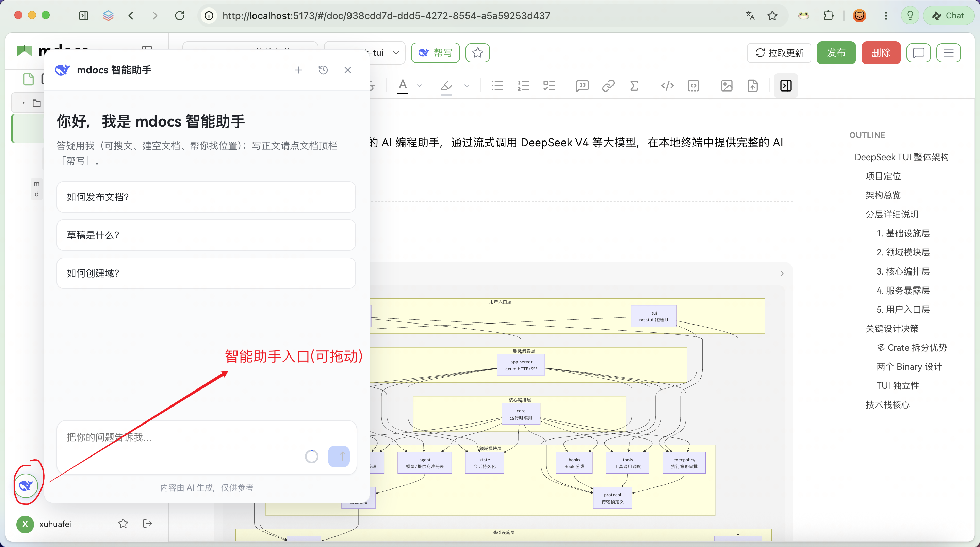This screenshot has width=980, height=547.
Task: Apply inline code formatting
Action: tap(667, 86)
